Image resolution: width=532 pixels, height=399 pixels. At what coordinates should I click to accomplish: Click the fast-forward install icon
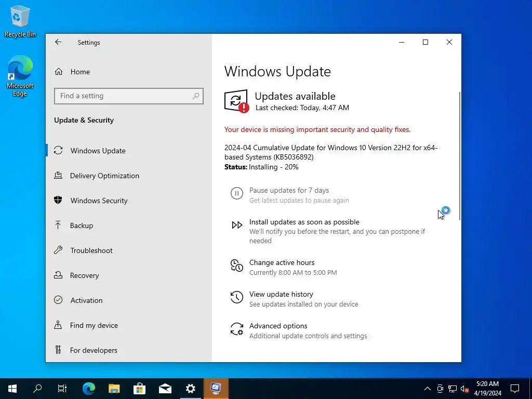pyautogui.click(x=237, y=225)
